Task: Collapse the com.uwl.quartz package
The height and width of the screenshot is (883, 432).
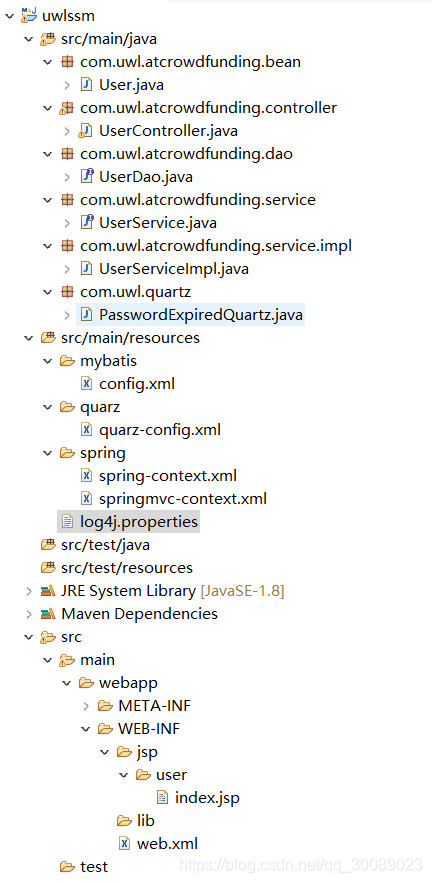Action: pos(47,292)
